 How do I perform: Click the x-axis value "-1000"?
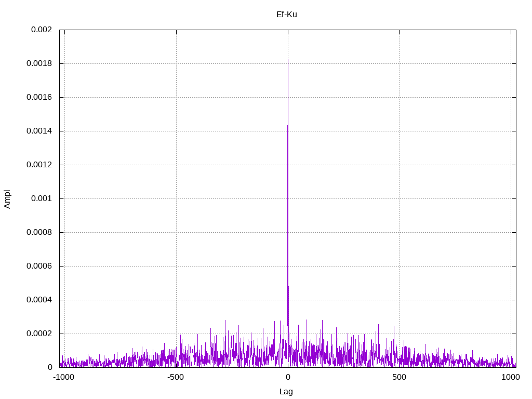click(63, 377)
